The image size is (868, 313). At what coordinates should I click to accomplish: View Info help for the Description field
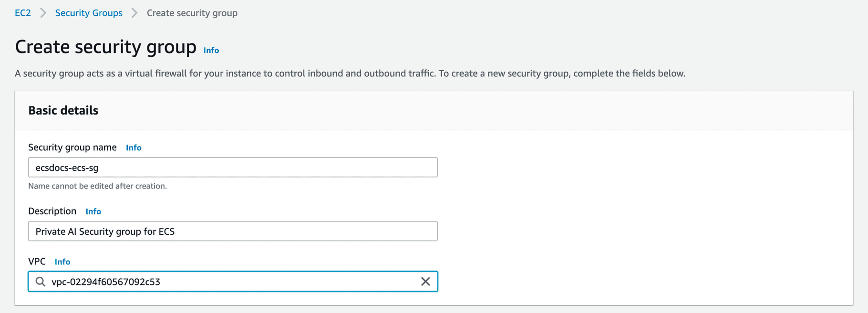tap(93, 211)
